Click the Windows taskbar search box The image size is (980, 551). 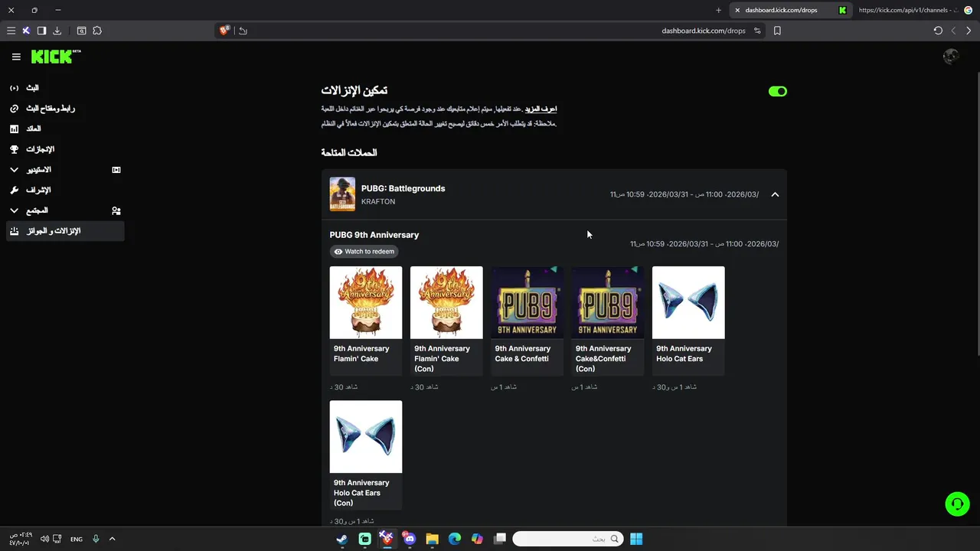click(x=567, y=539)
